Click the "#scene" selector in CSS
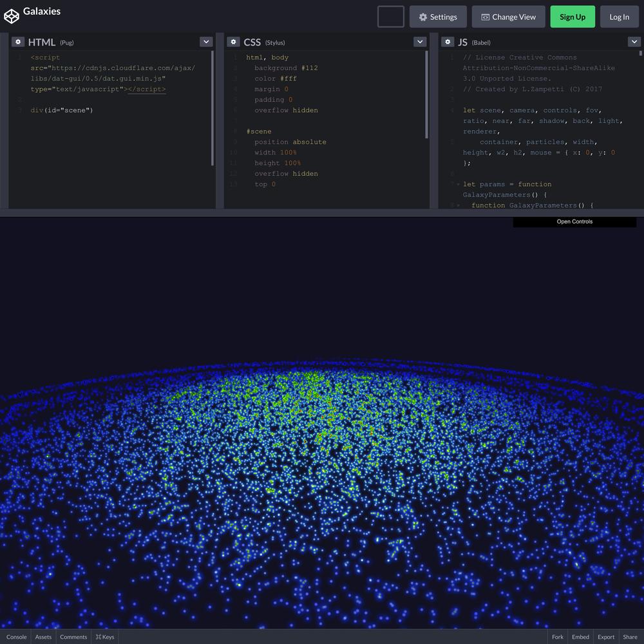The width and height of the screenshot is (644, 644). [x=259, y=131]
